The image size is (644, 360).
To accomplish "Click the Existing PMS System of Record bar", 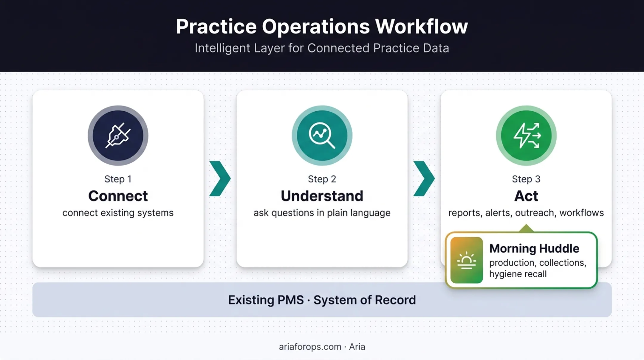I will pos(322,300).
